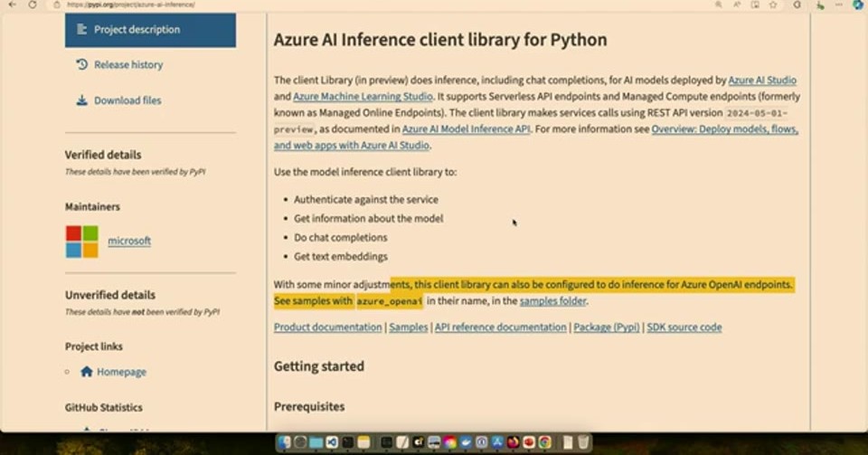Screen dimensions: 868x455
Task: Open Google Chrome from the dock
Action: [x=544, y=442]
